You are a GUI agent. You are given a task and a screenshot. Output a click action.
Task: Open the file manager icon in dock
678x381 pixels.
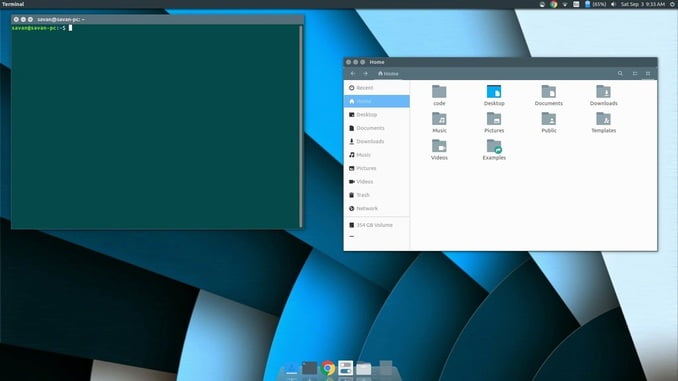[x=364, y=368]
